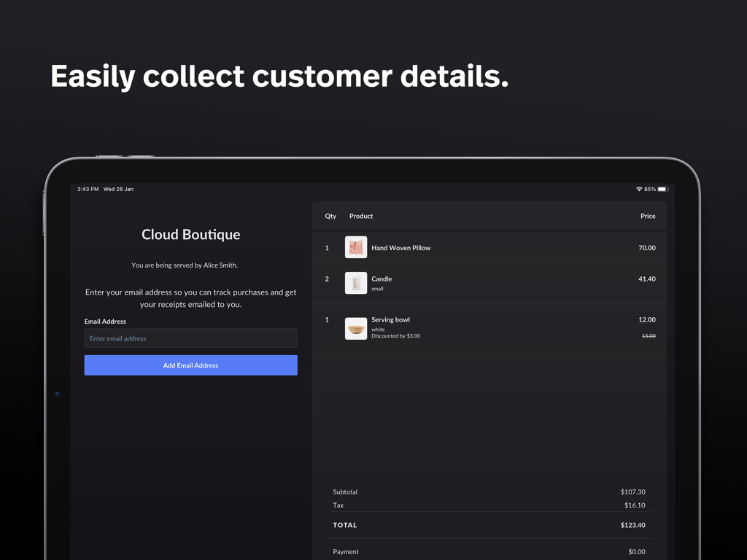Click the Product column header
Screen dimensions: 747x560
pyautogui.click(x=361, y=216)
